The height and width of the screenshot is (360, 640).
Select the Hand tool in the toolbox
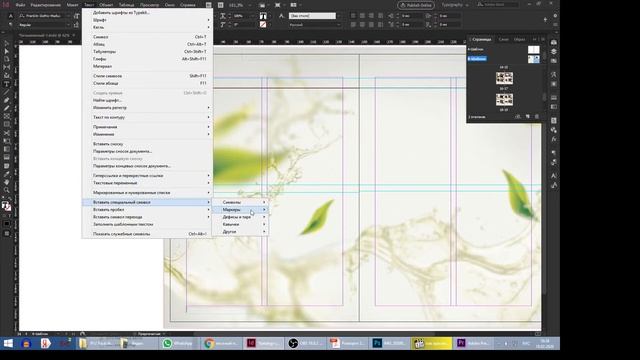tap(7, 182)
